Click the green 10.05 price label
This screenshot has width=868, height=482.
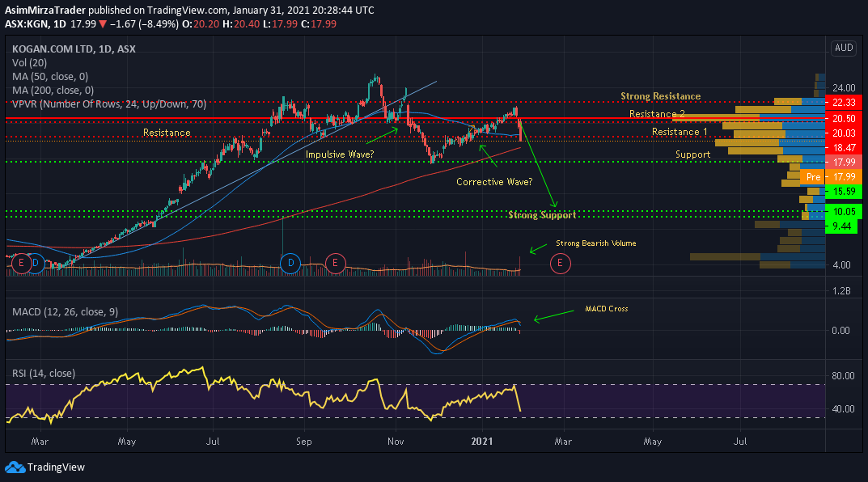(844, 211)
